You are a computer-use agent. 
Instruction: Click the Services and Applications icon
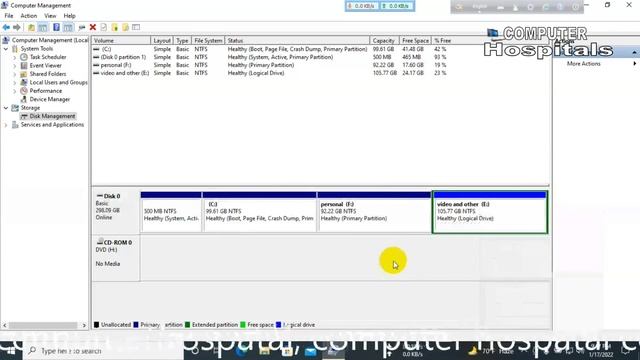(15, 124)
